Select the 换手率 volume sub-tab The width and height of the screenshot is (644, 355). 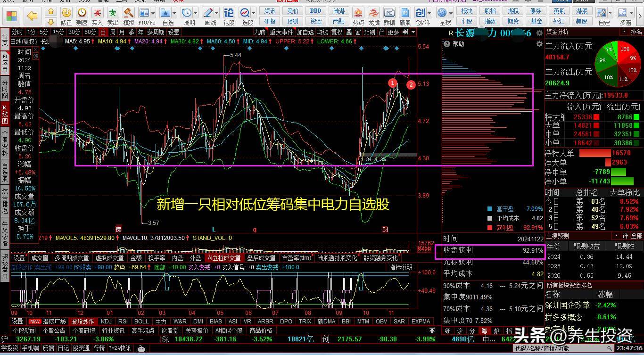pyautogui.click(x=157, y=258)
